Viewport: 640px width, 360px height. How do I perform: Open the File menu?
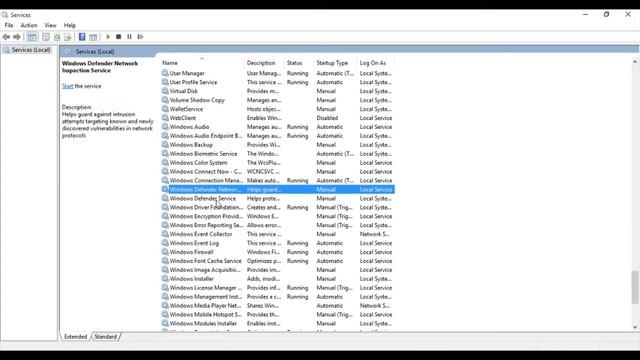[9, 25]
